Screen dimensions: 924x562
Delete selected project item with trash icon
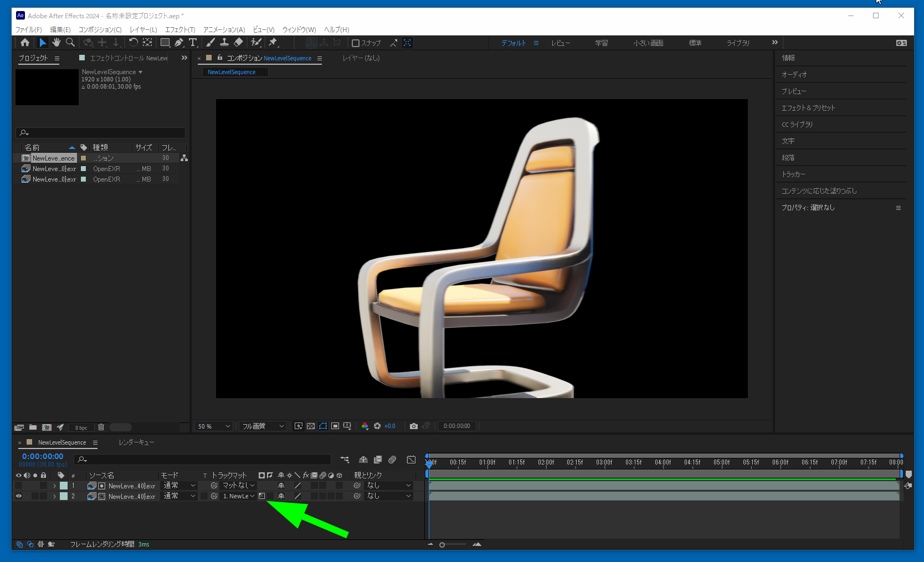(x=101, y=427)
